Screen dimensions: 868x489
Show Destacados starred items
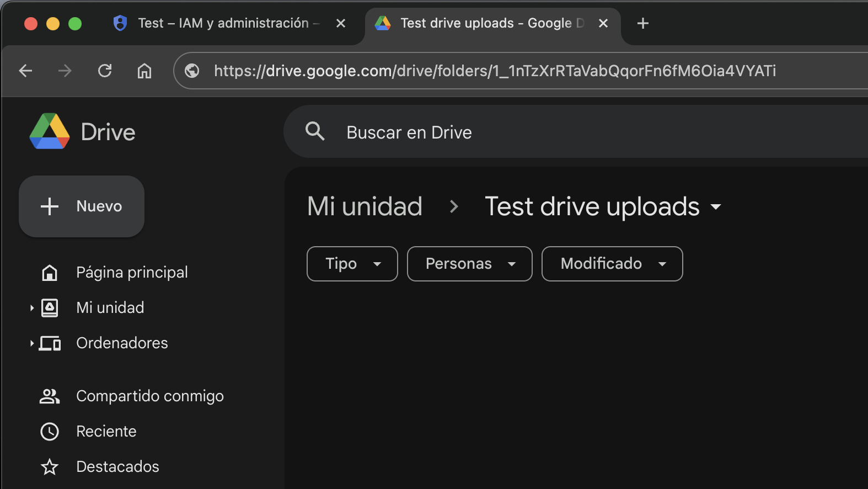pos(117,466)
